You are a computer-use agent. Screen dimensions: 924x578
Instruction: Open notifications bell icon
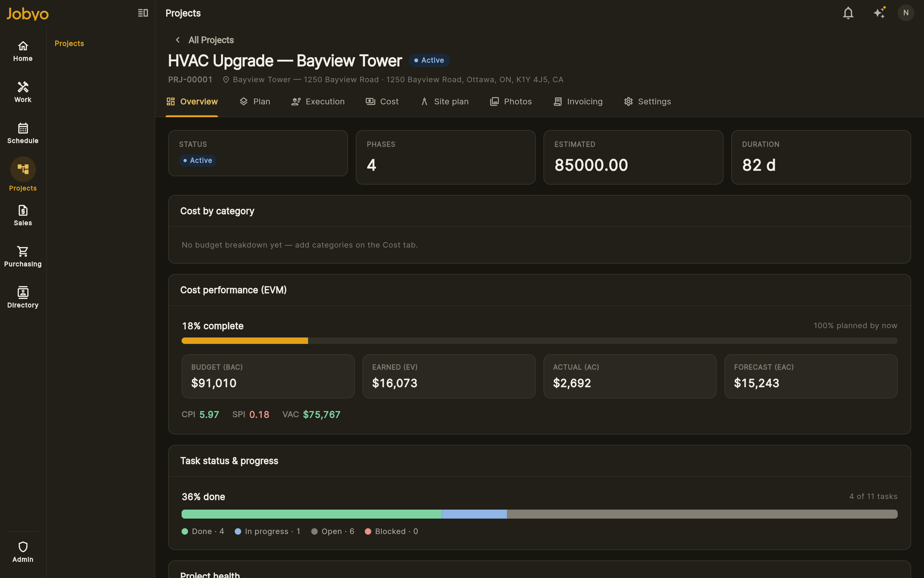tap(848, 13)
